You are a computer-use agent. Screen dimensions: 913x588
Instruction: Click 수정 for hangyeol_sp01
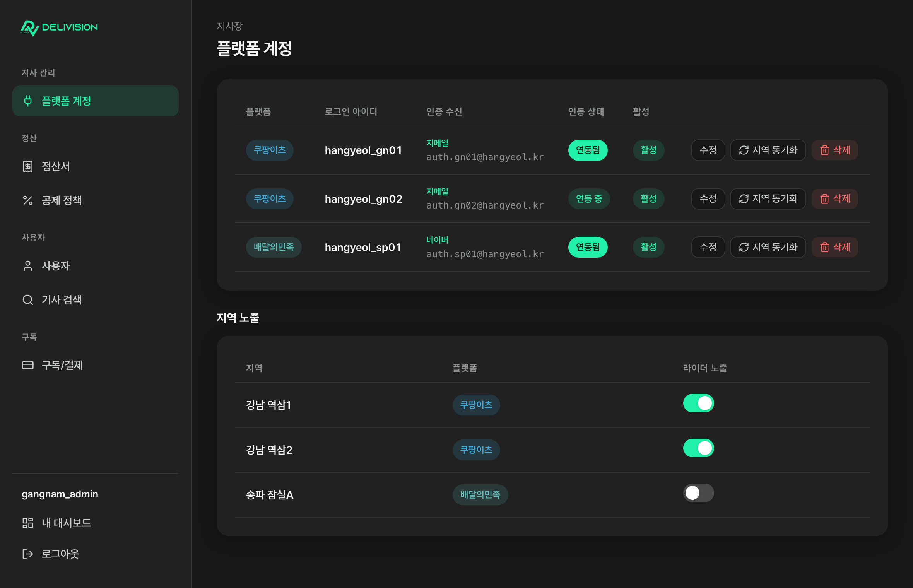pos(708,247)
